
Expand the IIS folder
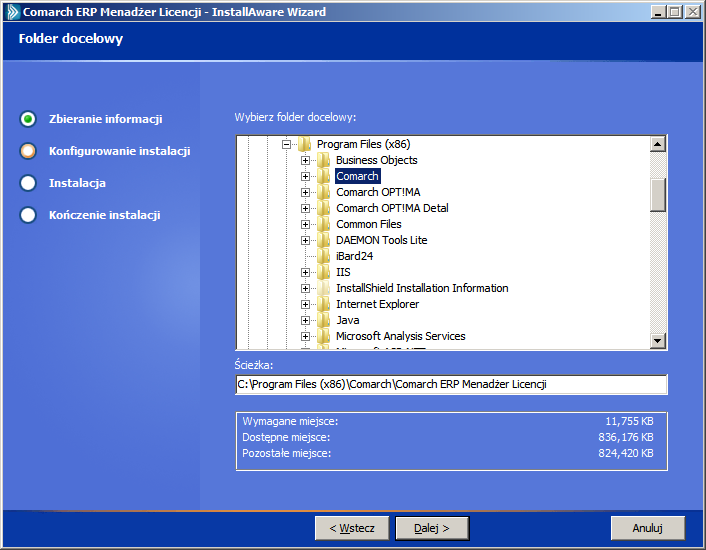click(x=305, y=272)
